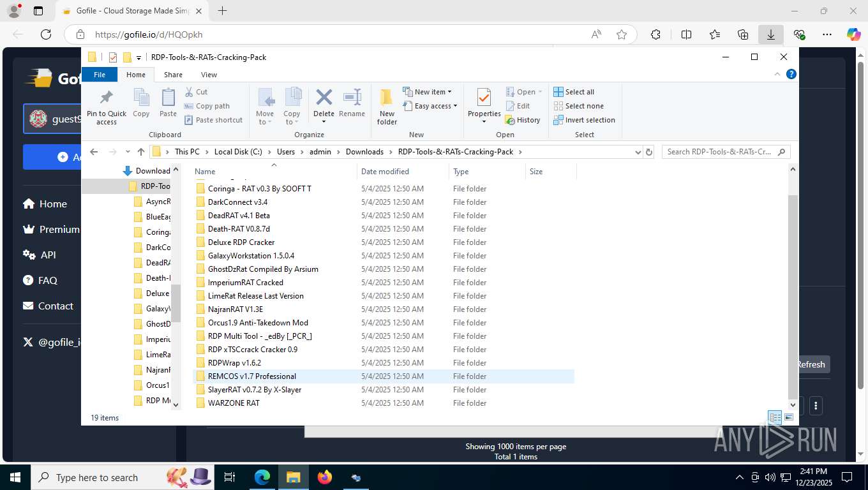Open the Move to menu
This screenshot has width=868, height=490.
pyautogui.click(x=265, y=107)
